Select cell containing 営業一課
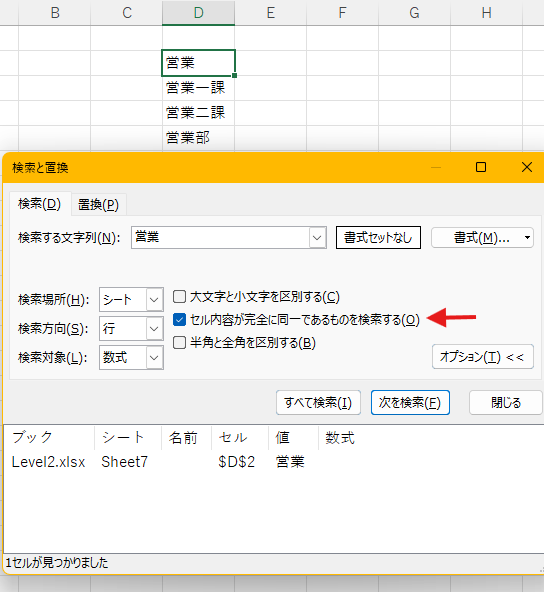This screenshot has width=544, height=592. coord(199,88)
